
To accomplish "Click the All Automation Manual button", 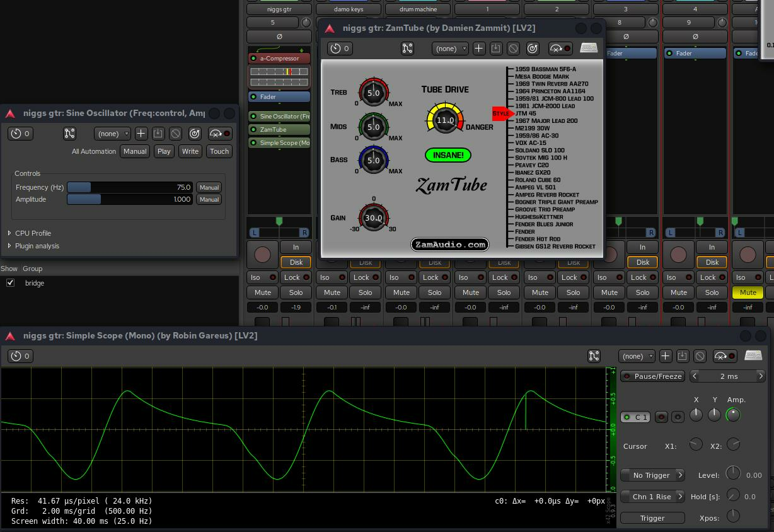I will click(x=135, y=151).
